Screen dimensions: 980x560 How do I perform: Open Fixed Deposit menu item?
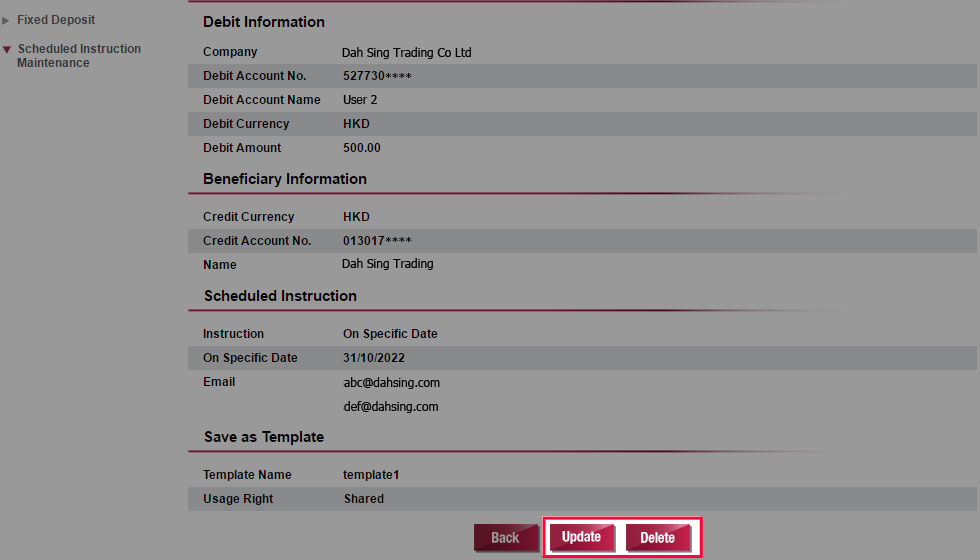[56, 20]
